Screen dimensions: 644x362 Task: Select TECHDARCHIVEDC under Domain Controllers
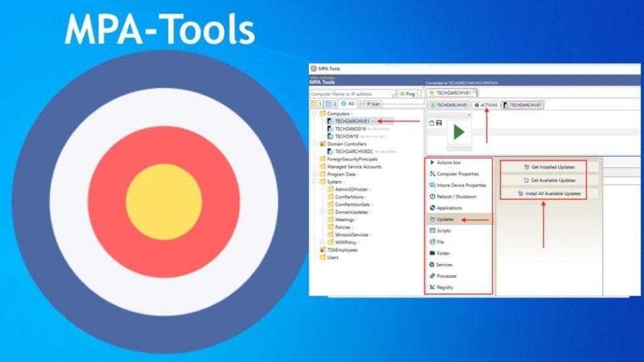tap(354, 151)
